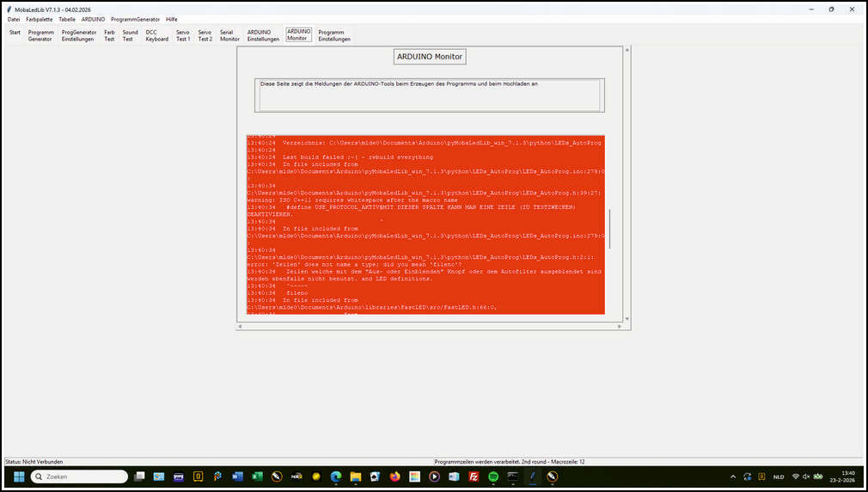The height and width of the screenshot is (492, 868).
Task: Open the Datei menu
Action: coord(14,19)
